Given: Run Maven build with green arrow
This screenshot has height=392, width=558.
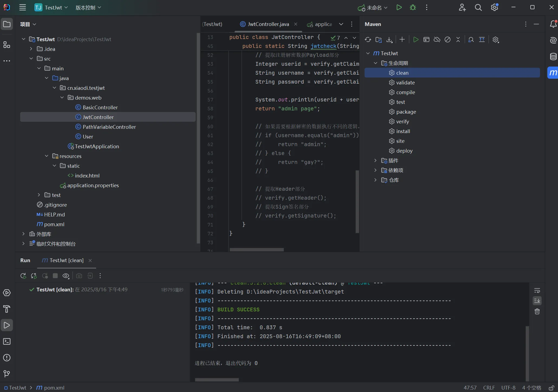Looking at the screenshot, I should pos(416,40).
